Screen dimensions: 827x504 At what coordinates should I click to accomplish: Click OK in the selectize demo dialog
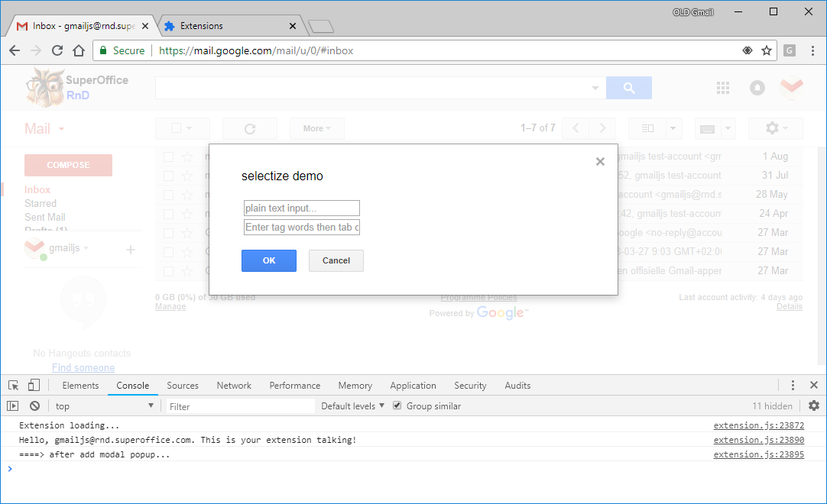[x=268, y=260]
